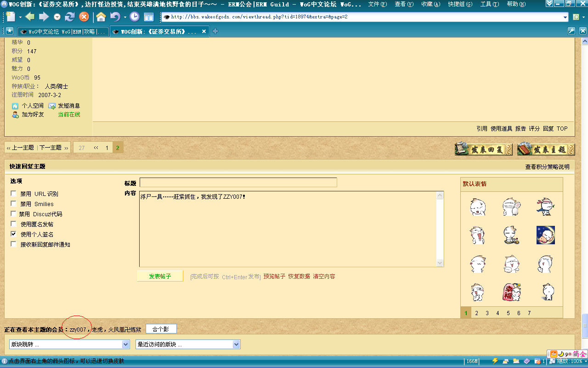
Task: Tick the 禁用 Smilies checkbox
Action: click(14, 204)
